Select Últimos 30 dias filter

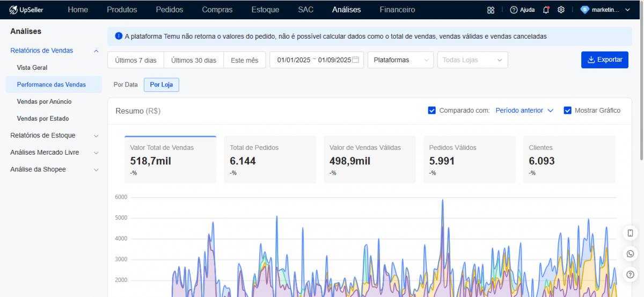point(194,60)
